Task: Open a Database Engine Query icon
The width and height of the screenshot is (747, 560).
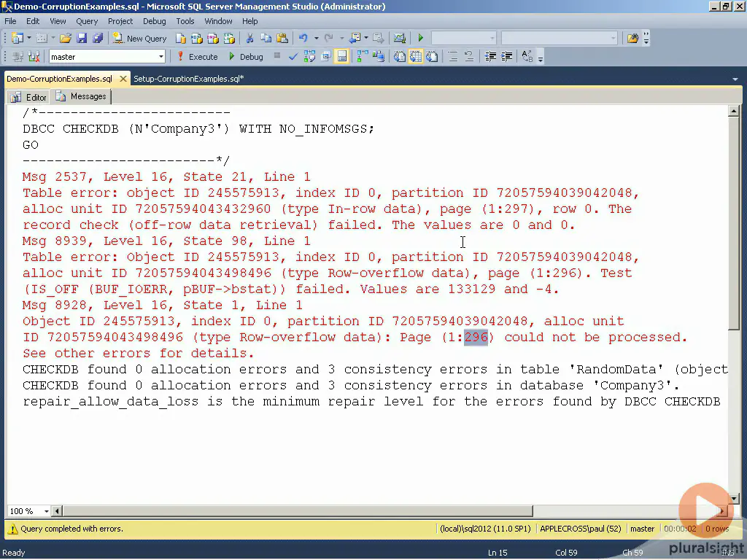Action: (x=181, y=38)
